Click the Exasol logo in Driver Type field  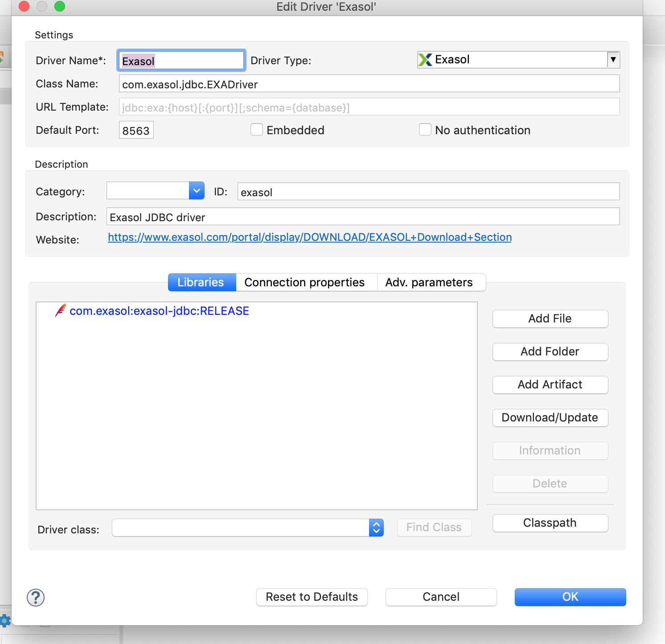(x=425, y=59)
